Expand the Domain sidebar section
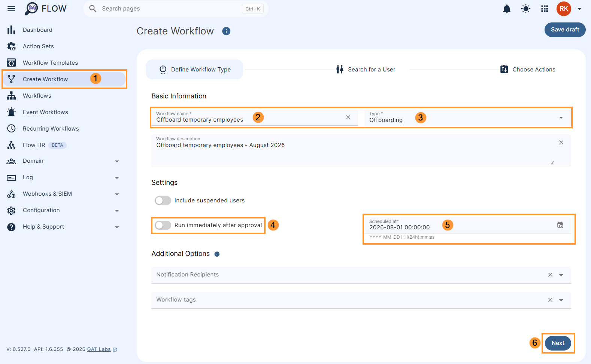591x364 pixels. (117, 161)
